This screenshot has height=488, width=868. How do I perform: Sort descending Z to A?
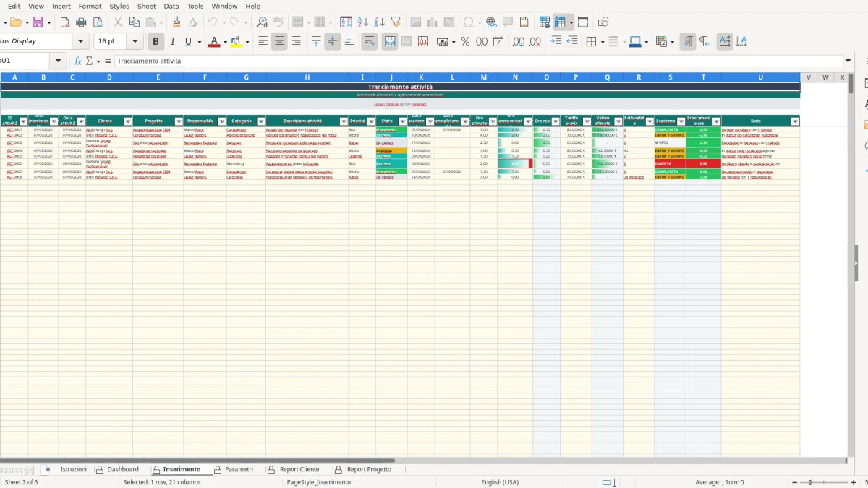(379, 22)
